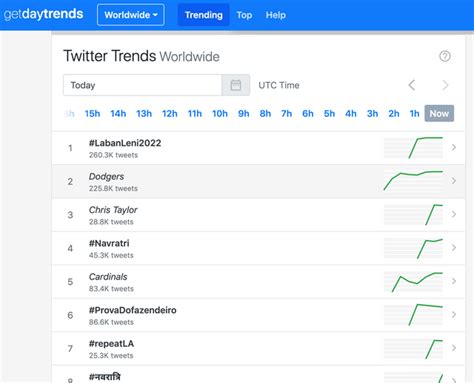The image size is (474, 383).
Task: Click the UTC Time label
Action: point(279,85)
